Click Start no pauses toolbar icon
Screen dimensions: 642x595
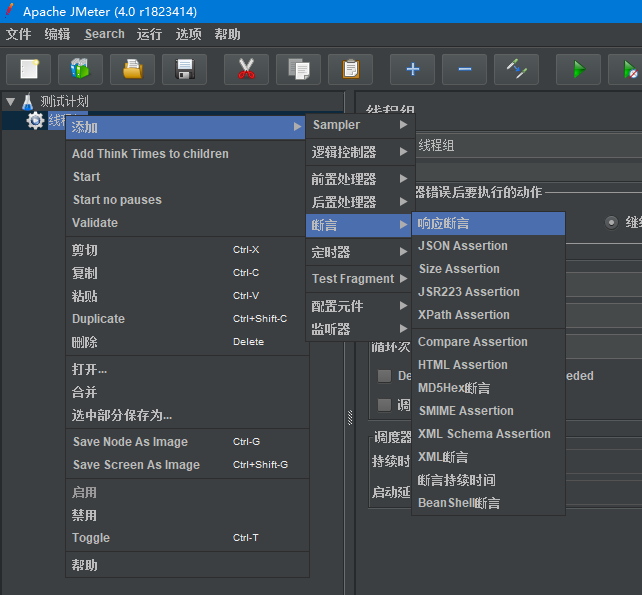627,69
